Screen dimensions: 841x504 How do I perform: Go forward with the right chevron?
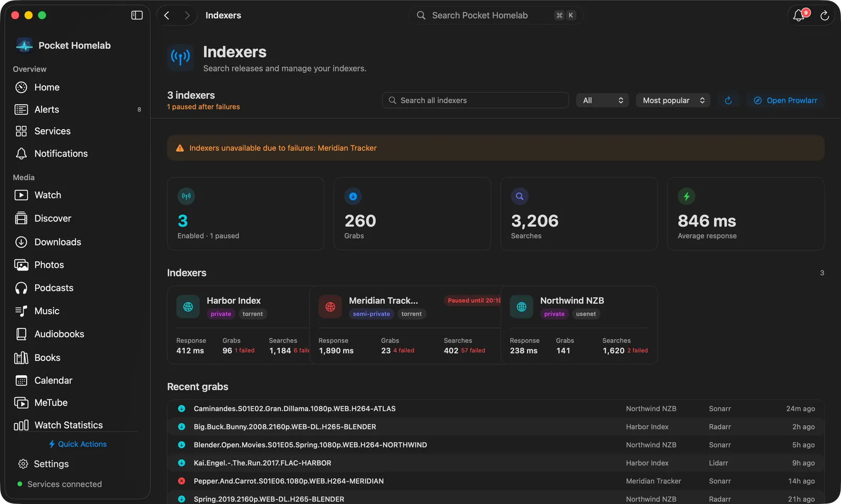point(187,15)
